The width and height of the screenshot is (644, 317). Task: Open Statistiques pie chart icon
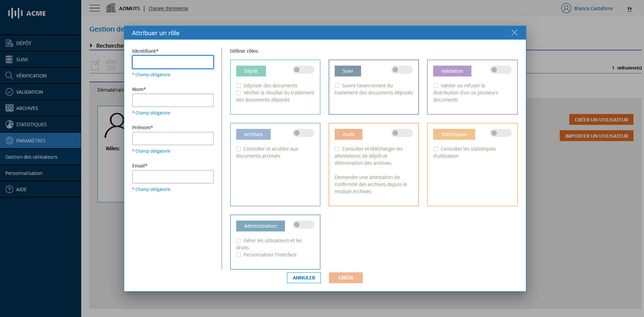9,124
